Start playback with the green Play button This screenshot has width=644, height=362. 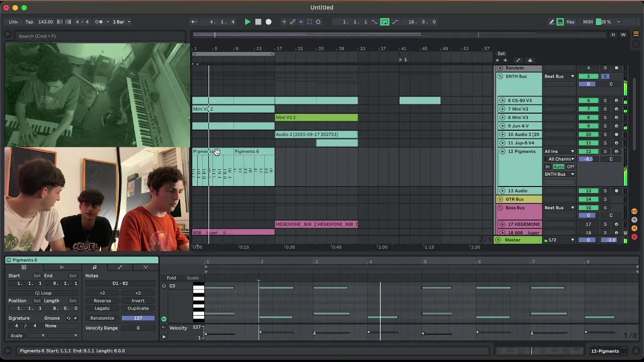pyautogui.click(x=248, y=22)
